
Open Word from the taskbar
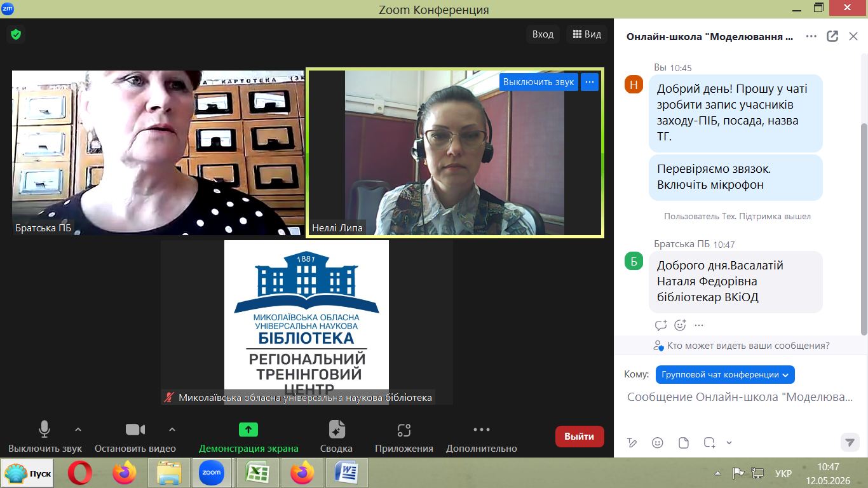tap(346, 473)
